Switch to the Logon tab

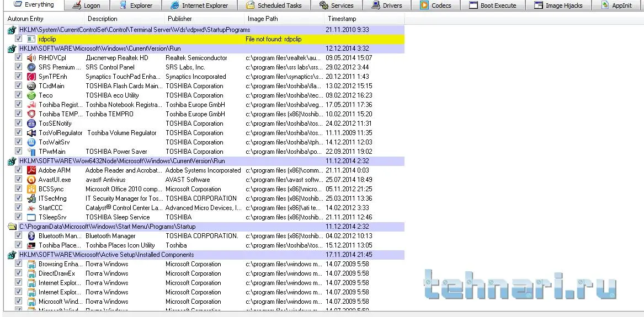click(x=86, y=6)
